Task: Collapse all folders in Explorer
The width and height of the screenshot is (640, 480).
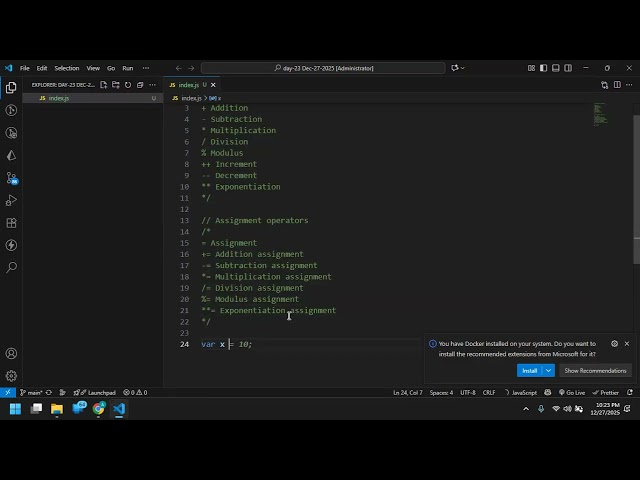Action: (x=140, y=85)
